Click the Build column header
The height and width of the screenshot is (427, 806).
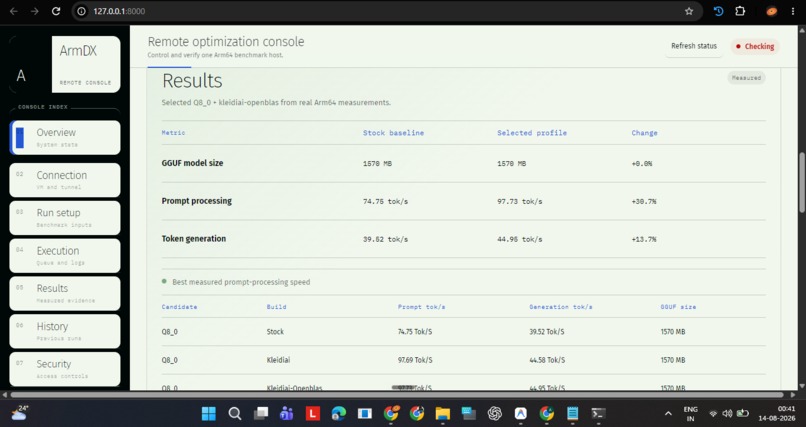277,307
